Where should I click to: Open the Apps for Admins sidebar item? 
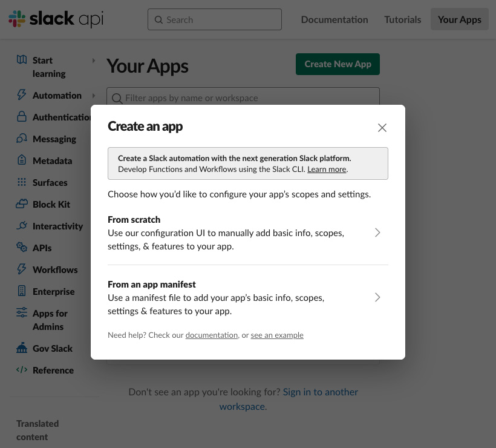[50, 320]
